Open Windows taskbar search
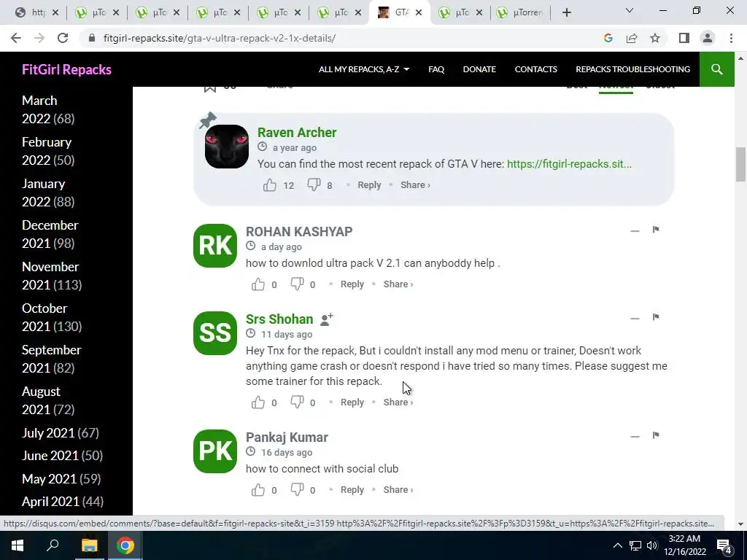The image size is (747, 560). [x=53, y=545]
